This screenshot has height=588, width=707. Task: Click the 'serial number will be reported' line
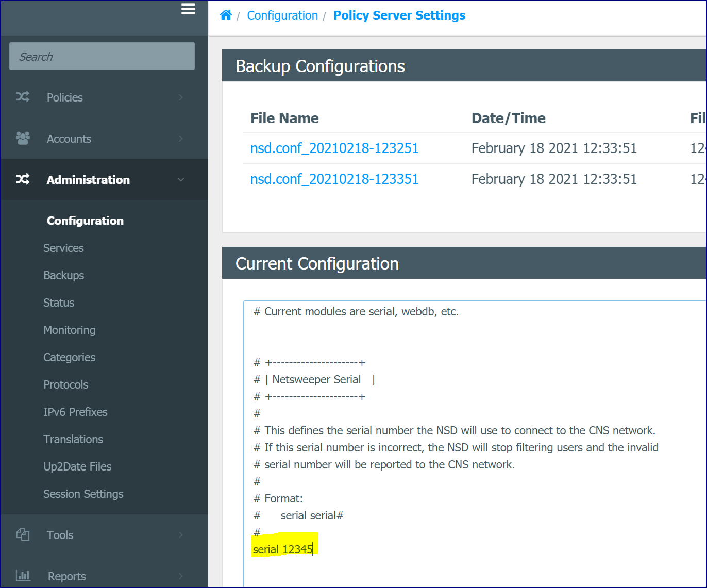tap(384, 464)
